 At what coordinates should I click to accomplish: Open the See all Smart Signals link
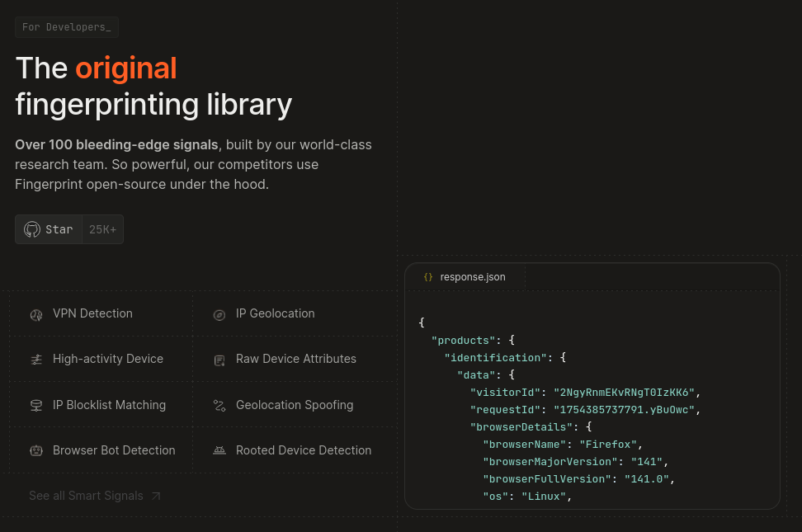tap(95, 496)
